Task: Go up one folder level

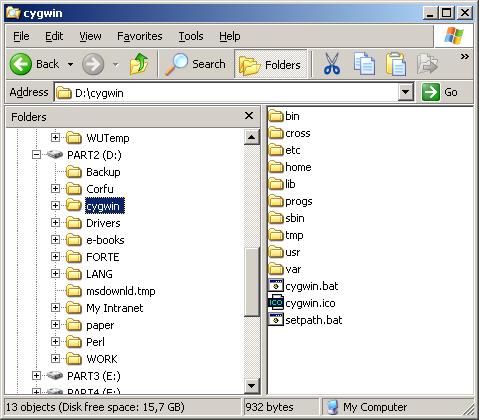Action: pos(139,64)
